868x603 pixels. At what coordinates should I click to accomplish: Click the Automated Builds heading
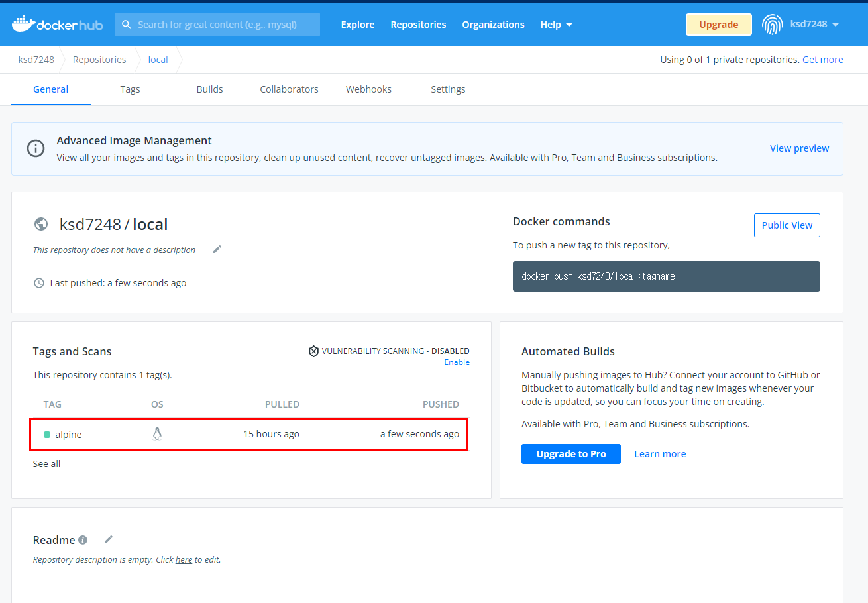coord(568,351)
